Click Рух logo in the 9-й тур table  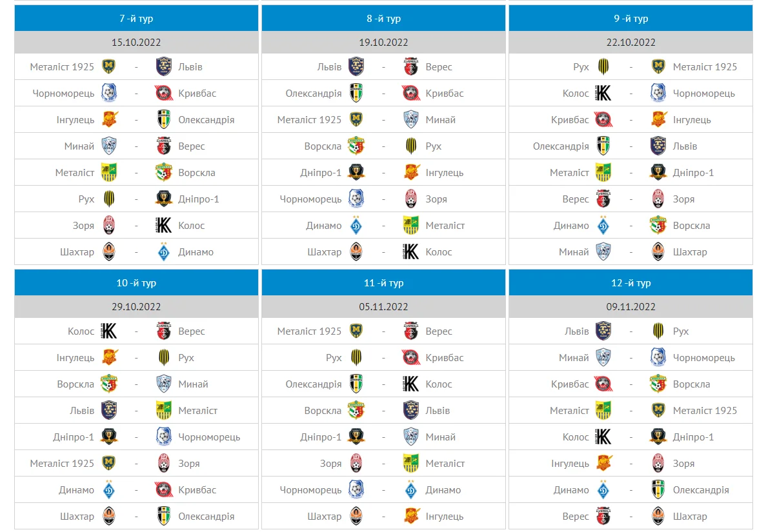[x=603, y=67]
